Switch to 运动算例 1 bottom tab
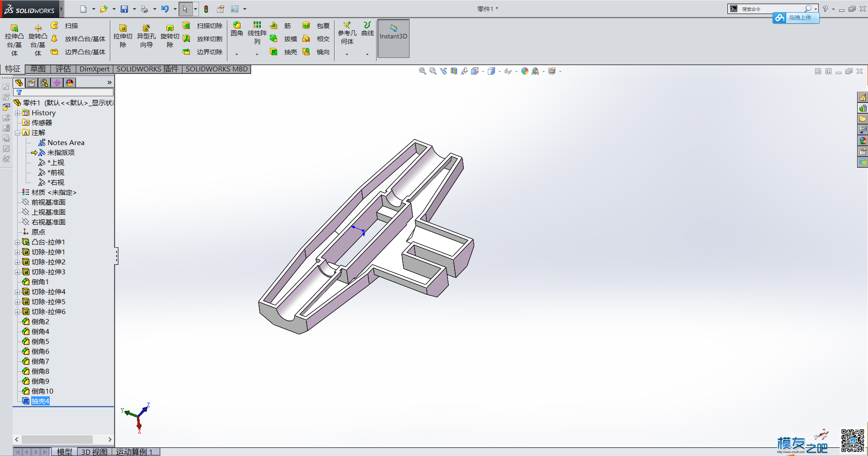 click(x=135, y=451)
